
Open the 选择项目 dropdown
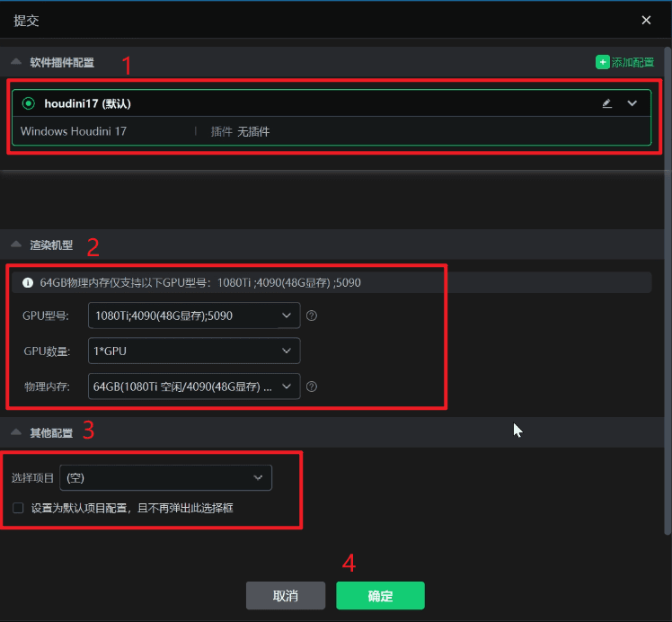[165, 477]
